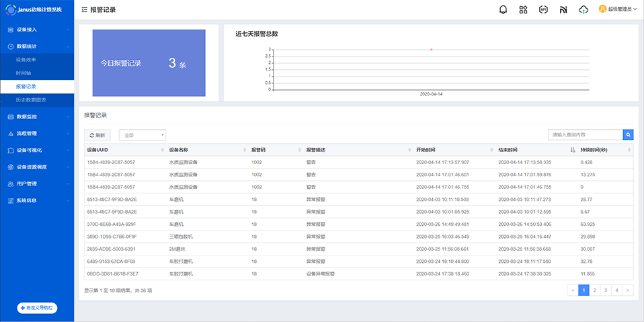Viewport: 644px width, 322px height.
Task: Click the cast-style icon beside the API icon
Action: 563,9
